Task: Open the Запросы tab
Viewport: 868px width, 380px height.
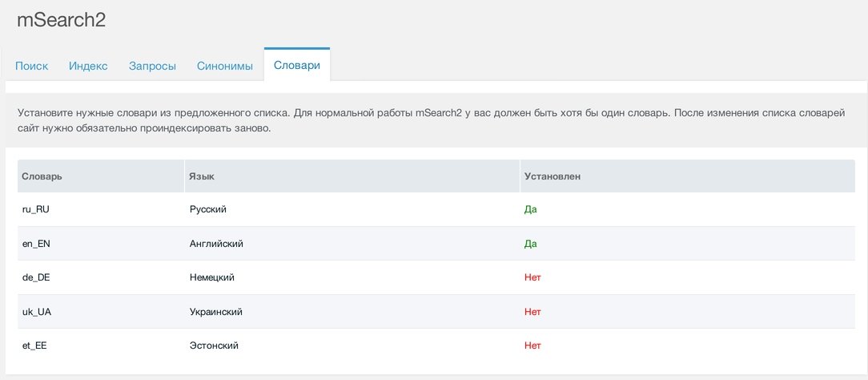Action: pyautogui.click(x=152, y=66)
